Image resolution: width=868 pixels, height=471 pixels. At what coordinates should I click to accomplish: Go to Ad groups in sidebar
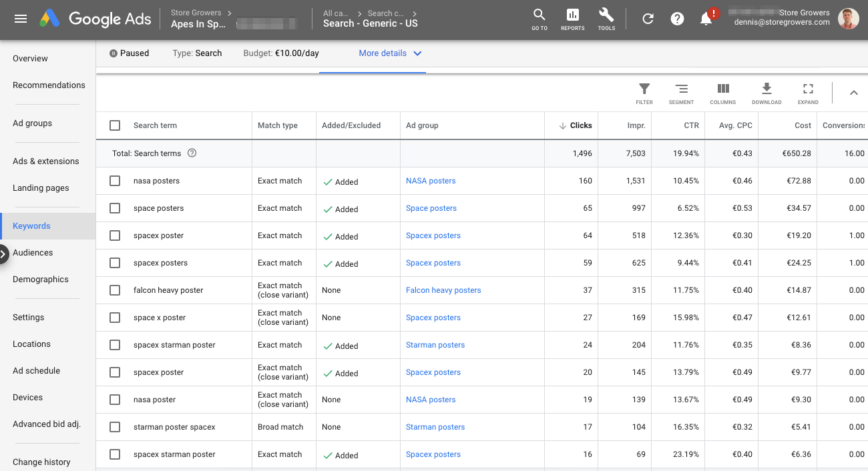tap(32, 123)
